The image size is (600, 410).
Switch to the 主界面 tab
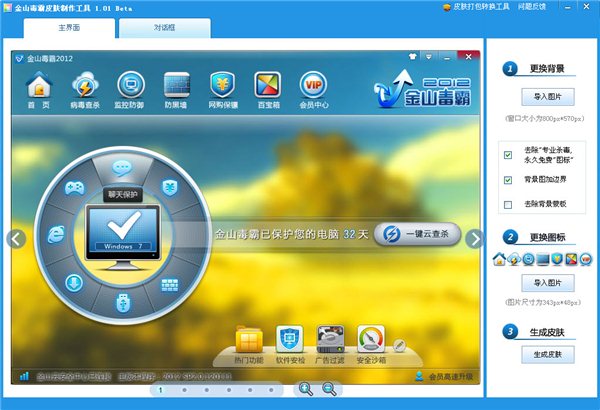69,28
